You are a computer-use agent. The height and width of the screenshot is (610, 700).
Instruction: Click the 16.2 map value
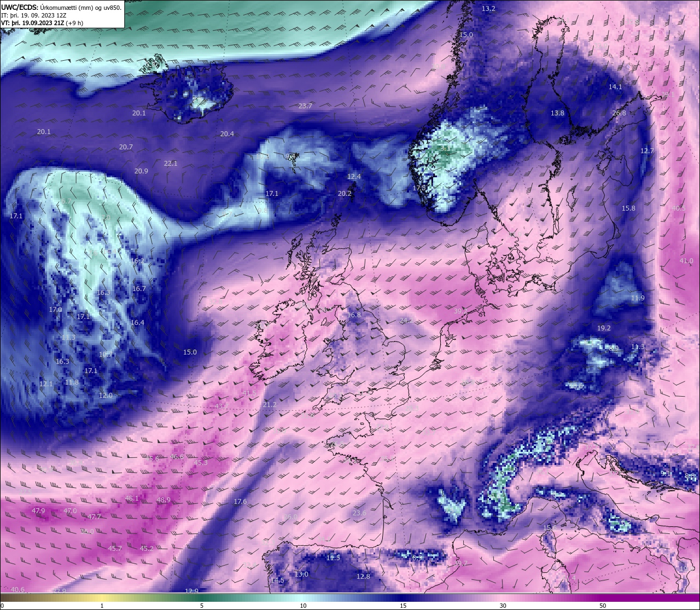pyautogui.click(x=137, y=261)
